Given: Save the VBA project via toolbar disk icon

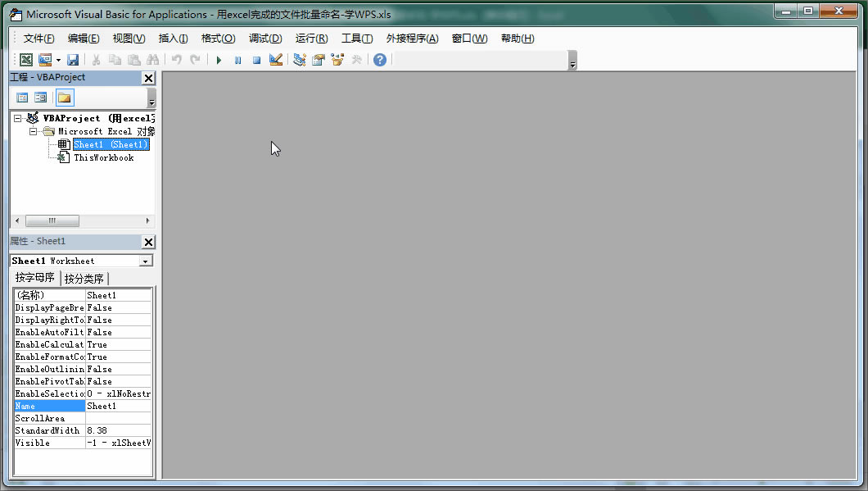Looking at the screenshot, I should pos(72,59).
